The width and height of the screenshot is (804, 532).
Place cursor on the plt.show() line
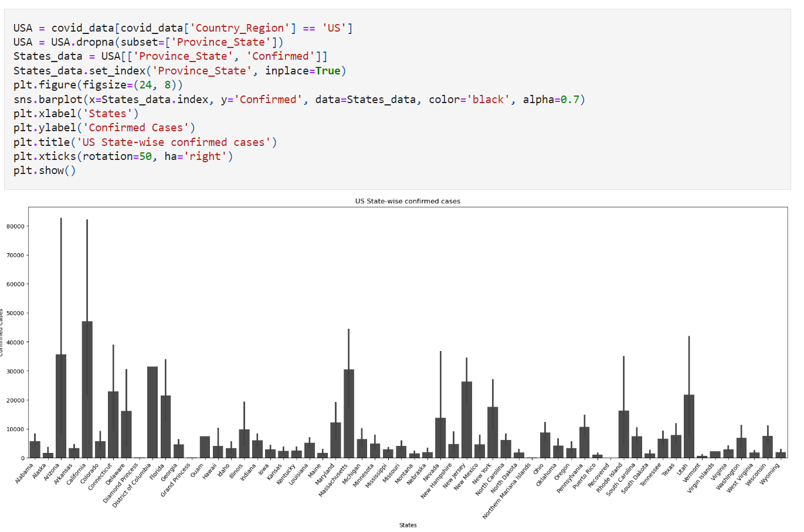pos(45,170)
